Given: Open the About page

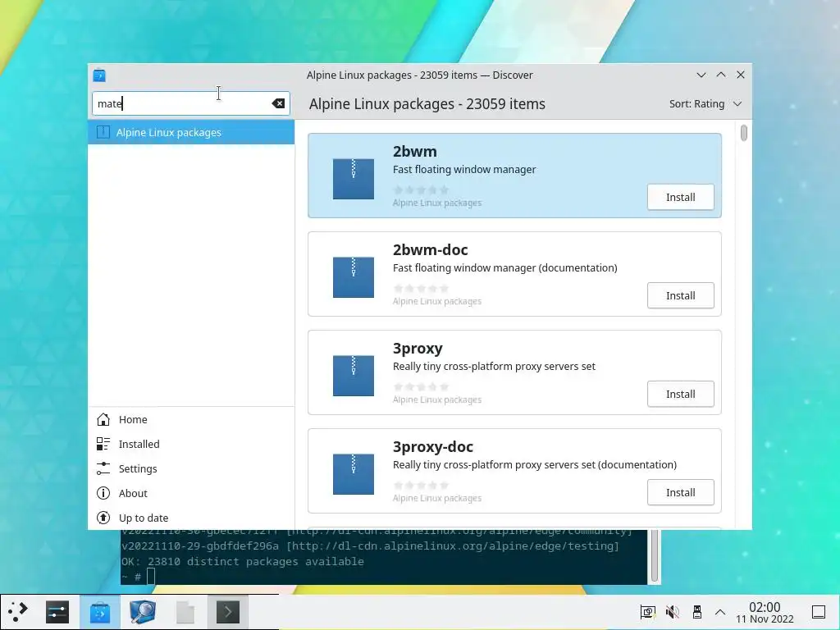Looking at the screenshot, I should [191, 493].
